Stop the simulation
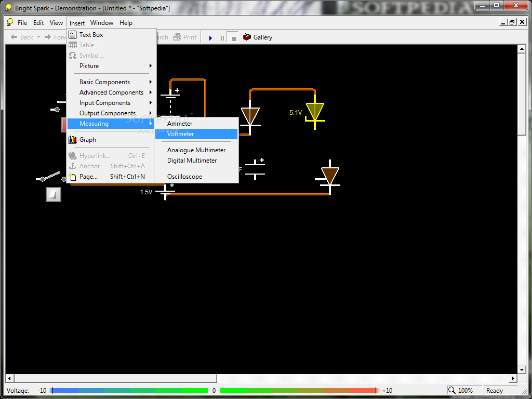Screen dimensions: 532x399 pos(234,38)
